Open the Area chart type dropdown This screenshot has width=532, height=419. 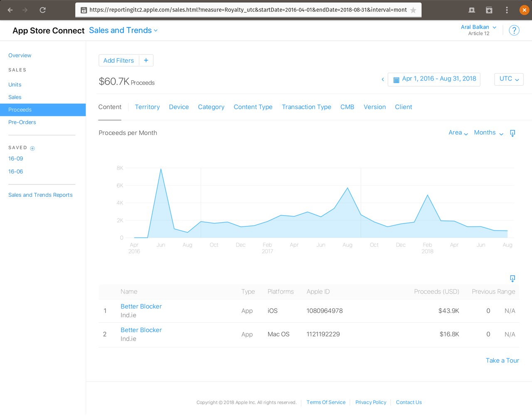click(458, 132)
